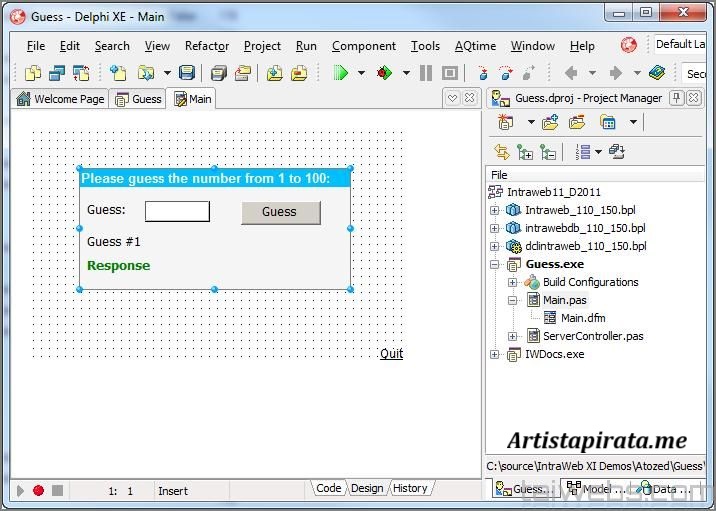This screenshot has width=716, height=511.
Task: Switch to the Welcome Page tab
Action: [x=60, y=99]
